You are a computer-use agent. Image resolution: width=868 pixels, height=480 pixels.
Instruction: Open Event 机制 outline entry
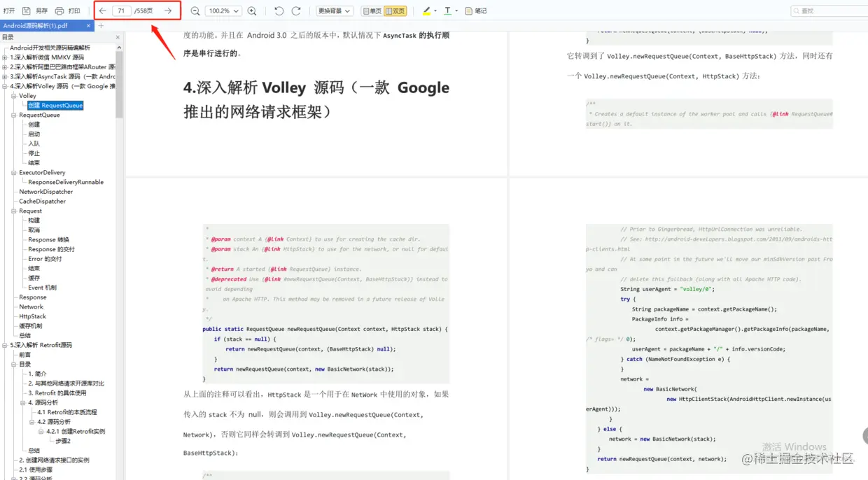[43, 288]
